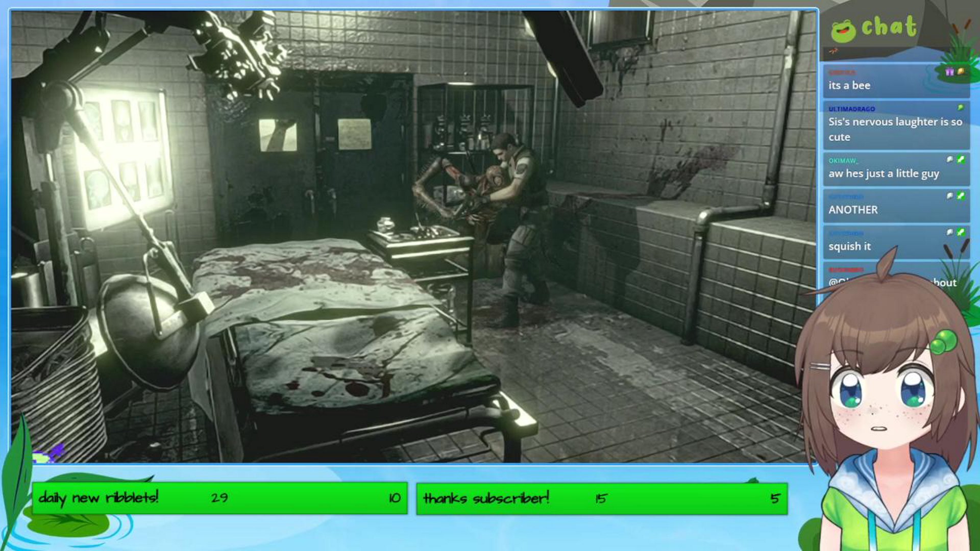Select the 'its a bee' chat message
The height and width of the screenshot is (551, 980).
pyautogui.click(x=849, y=86)
